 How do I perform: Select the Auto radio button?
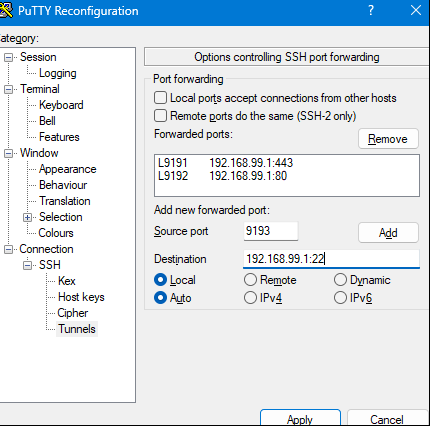pyautogui.click(x=160, y=298)
